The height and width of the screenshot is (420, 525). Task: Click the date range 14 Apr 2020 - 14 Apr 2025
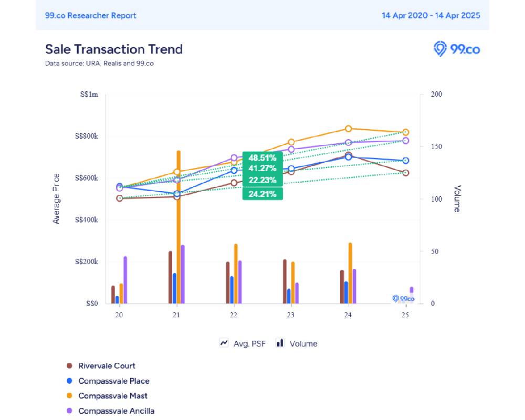(430, 15)
